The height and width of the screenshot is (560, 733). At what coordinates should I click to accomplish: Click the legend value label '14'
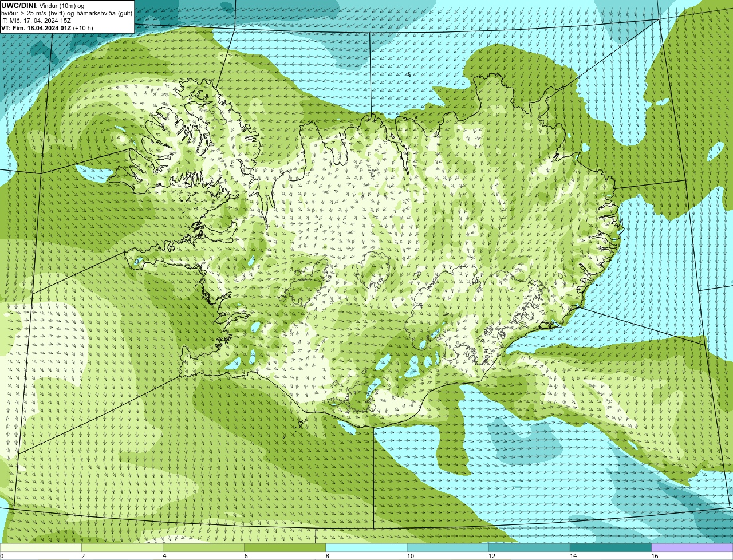pos(573,556)
